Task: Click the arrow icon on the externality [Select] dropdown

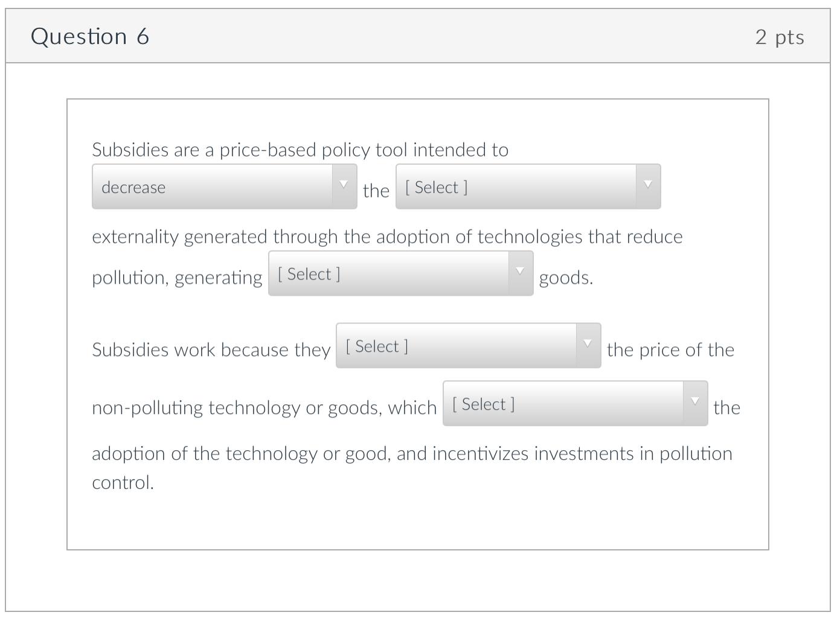Action: tap(648, 184)
